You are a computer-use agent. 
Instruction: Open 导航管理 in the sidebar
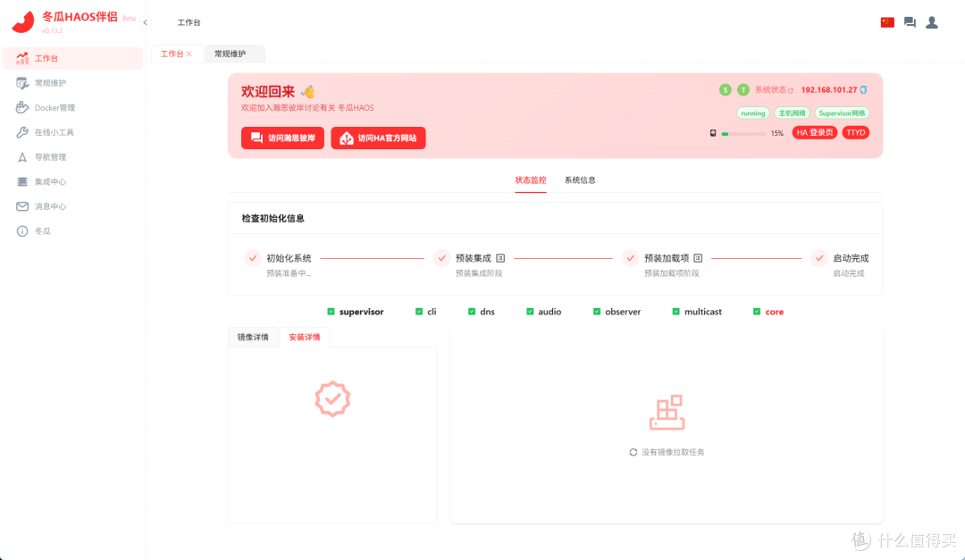point(72,157)
